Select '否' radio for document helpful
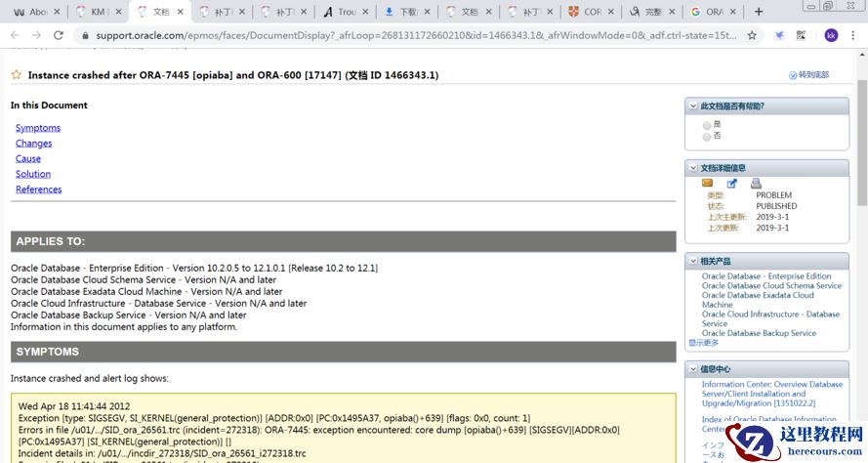868x463 pixels. click(706, 137)
